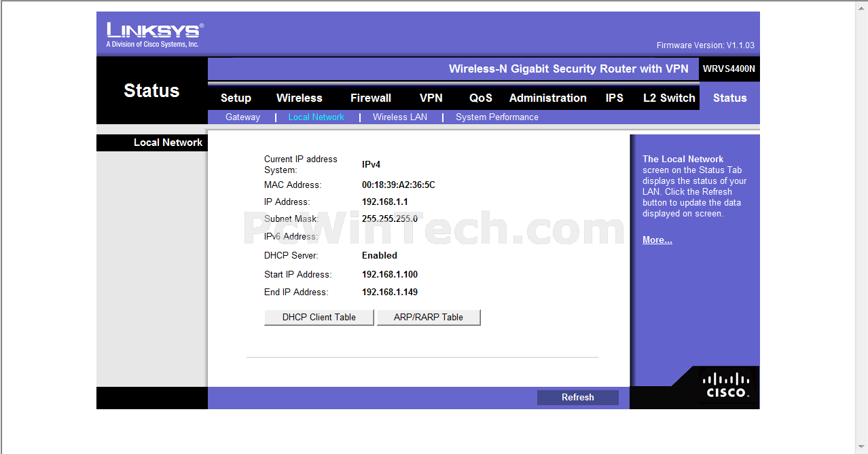Image resolution: width=868 pixels, height=454 pixels.
Task: Open the L2 Switch tab
Action: pyautogui.click(x=669, y=98)
